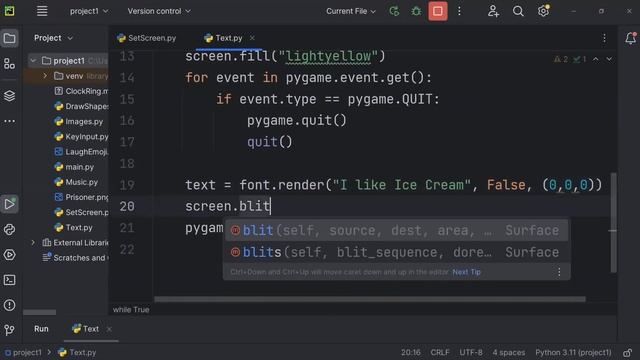Expand External Libraries node
The height and width of the screenshot is (360, 640).
[x=33, y=242]
